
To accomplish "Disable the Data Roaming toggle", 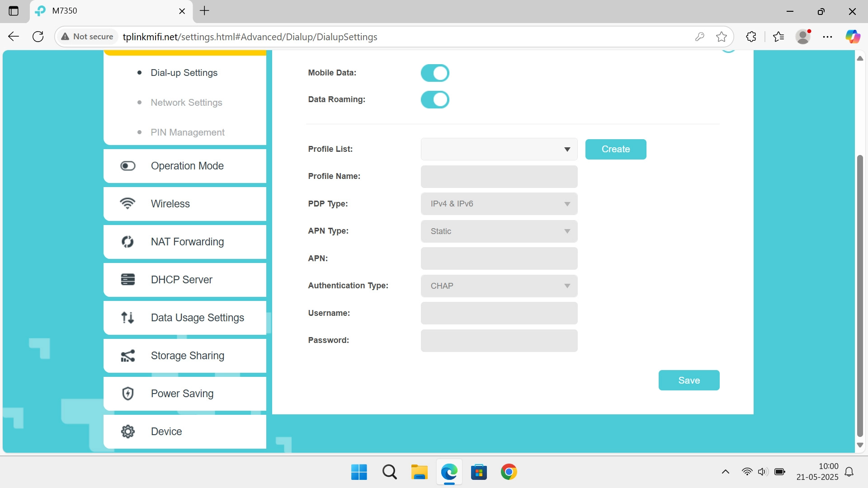I will click(435, 99).
